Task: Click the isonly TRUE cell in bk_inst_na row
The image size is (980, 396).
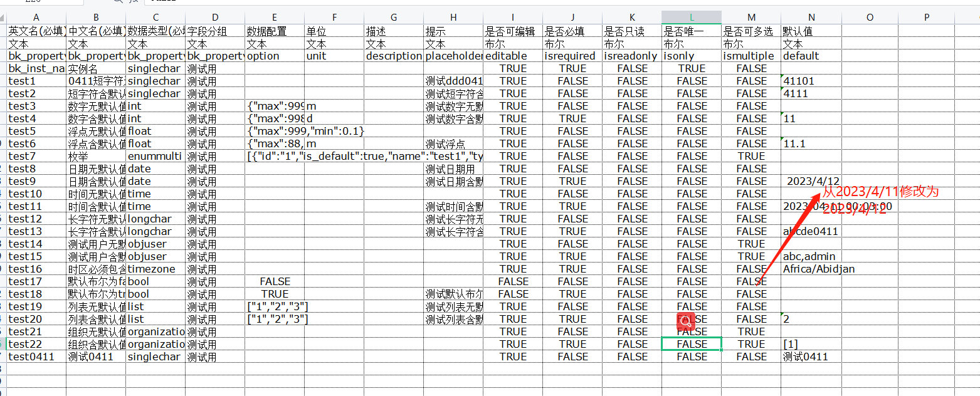Action: click(692, 68)
